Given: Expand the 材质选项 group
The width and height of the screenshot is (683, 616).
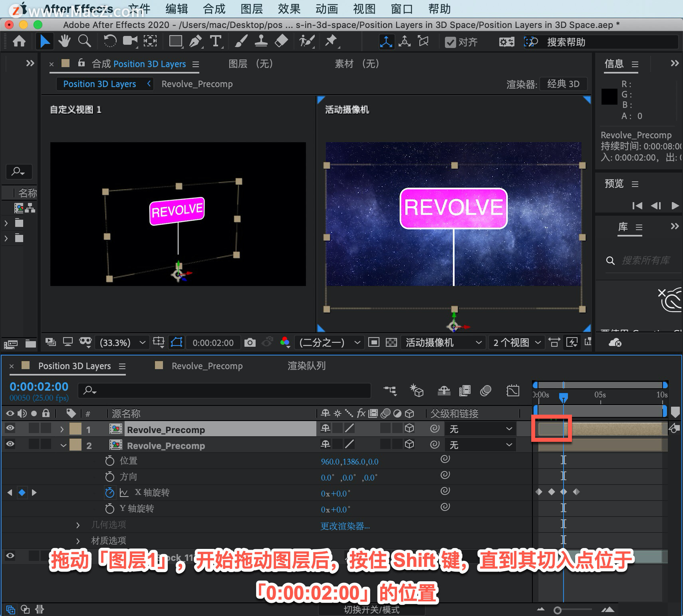Looking at the screenshot, I should click(78, 541).
